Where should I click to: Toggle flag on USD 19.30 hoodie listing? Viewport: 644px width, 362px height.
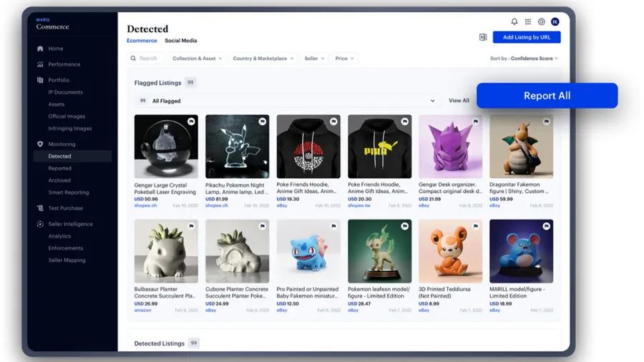333,122
